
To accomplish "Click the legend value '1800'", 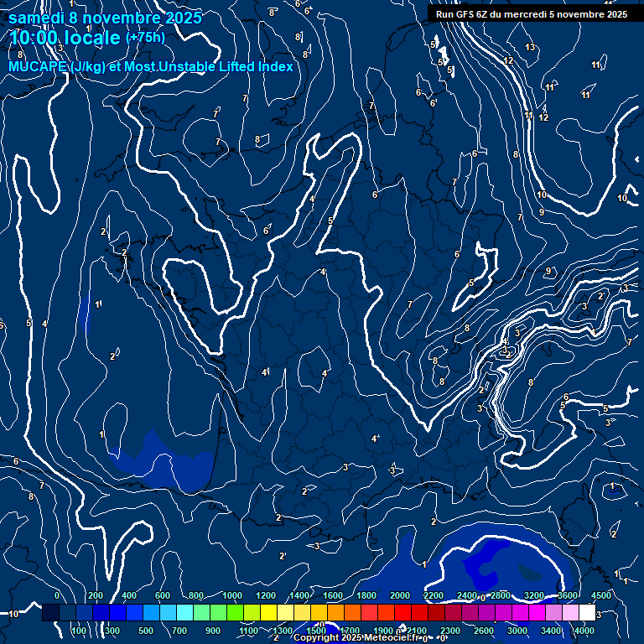I will coord(366,595).
